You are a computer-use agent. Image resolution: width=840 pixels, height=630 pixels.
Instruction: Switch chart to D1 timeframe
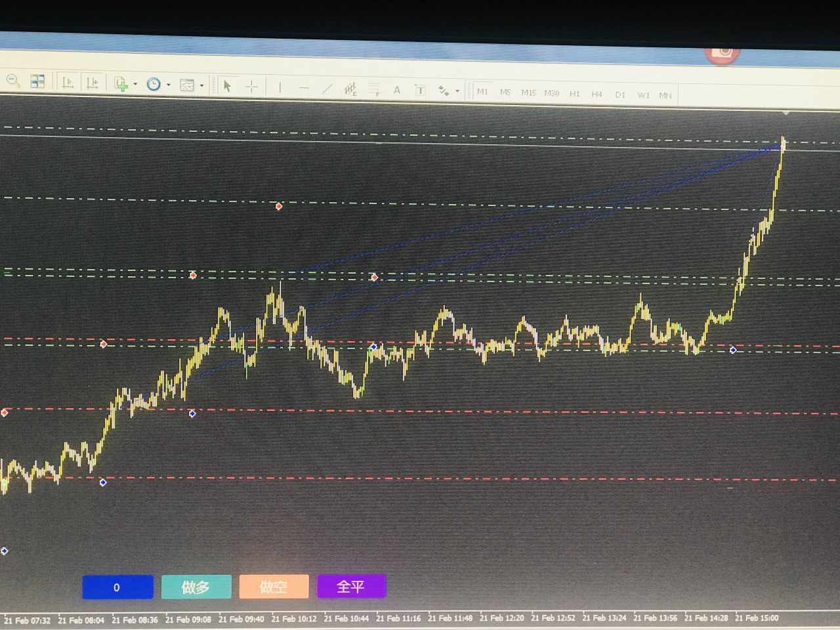coord(620,95)
